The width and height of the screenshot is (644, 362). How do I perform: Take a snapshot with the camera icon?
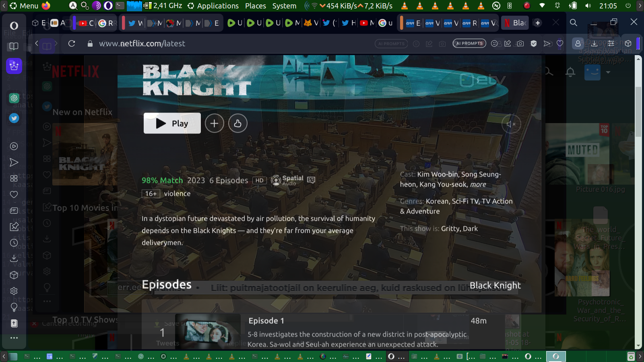point(520,43)
